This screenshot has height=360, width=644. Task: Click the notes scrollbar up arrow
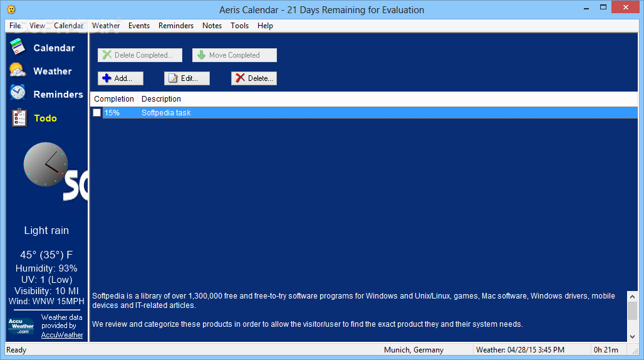[633, 296]
